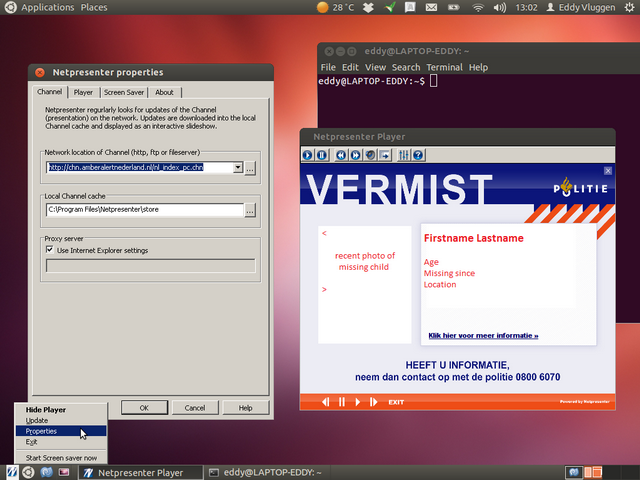The image size is (640, 480).
Task: Choose Hide Player from tray context menu
Action: (61, 409)
